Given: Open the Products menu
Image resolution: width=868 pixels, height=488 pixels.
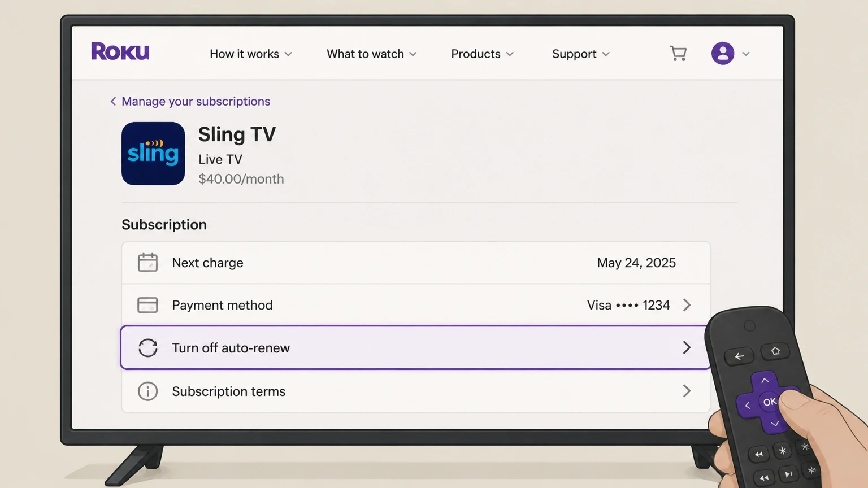Looking at the screenshot, I should click(483, 54).
